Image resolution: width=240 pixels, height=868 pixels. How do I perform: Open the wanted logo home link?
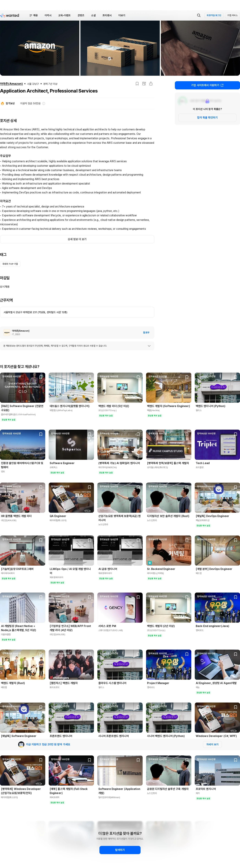pos(10,15)
